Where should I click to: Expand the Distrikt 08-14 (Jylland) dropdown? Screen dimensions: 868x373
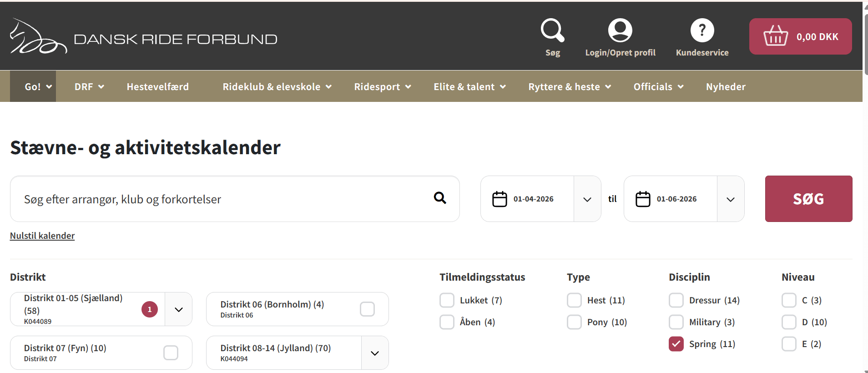(375, 353)
